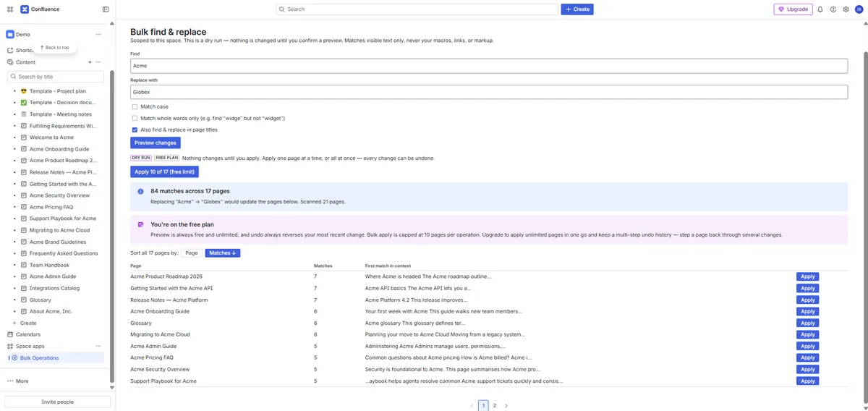Click the Search by title field
This screenshot has height=411, width=868.
click(x=56, y=76)
